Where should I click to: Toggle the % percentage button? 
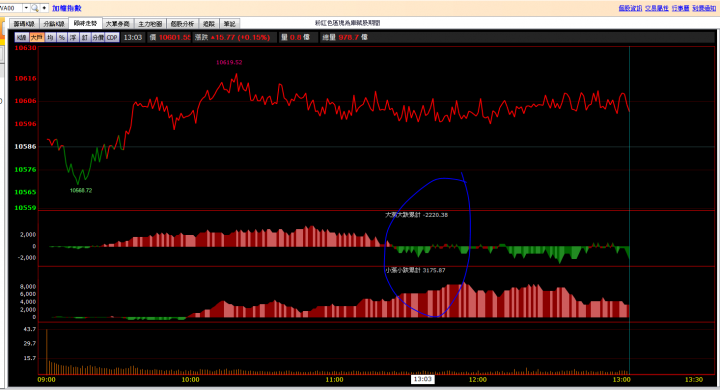(x=62, y=38)
